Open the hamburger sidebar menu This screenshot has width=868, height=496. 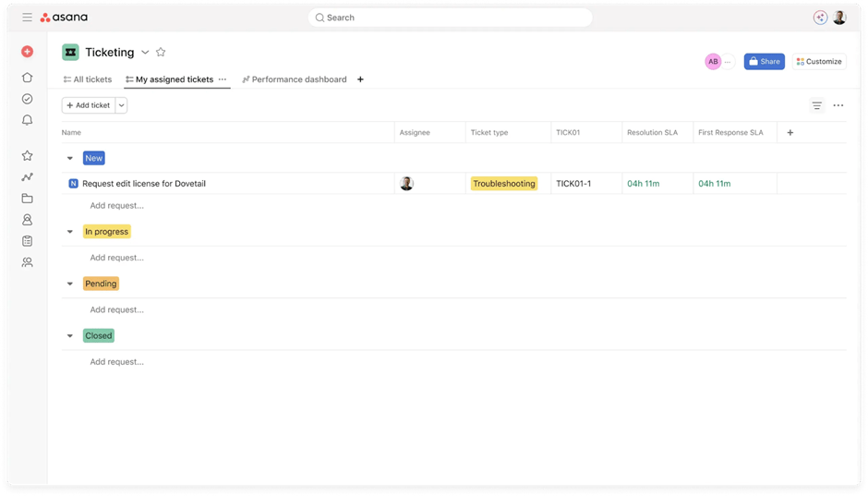tap(27, 18)
